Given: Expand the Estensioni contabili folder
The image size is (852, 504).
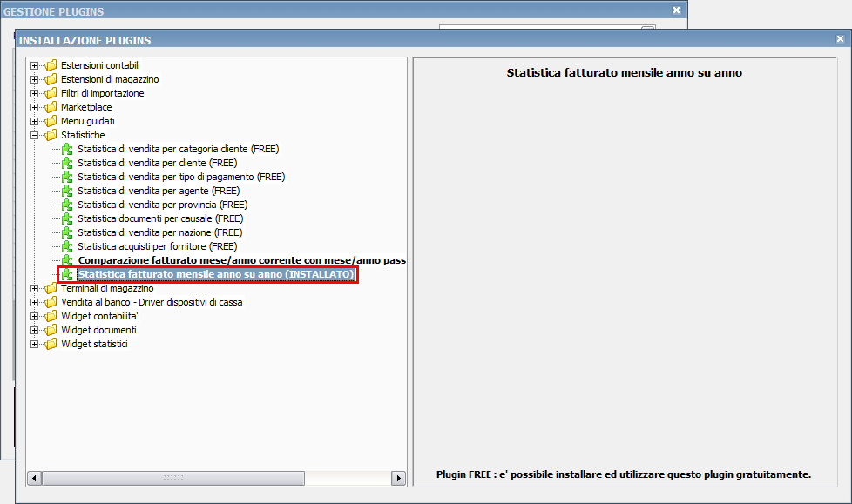Looking at the screenshot, I should (x=34, y=65).
